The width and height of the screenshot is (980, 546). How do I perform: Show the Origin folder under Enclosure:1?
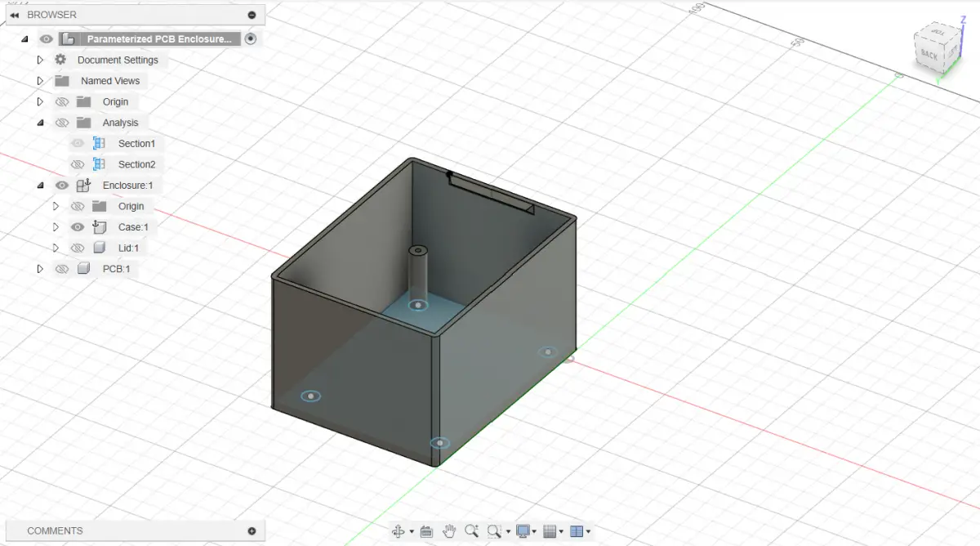click(78, 207)
